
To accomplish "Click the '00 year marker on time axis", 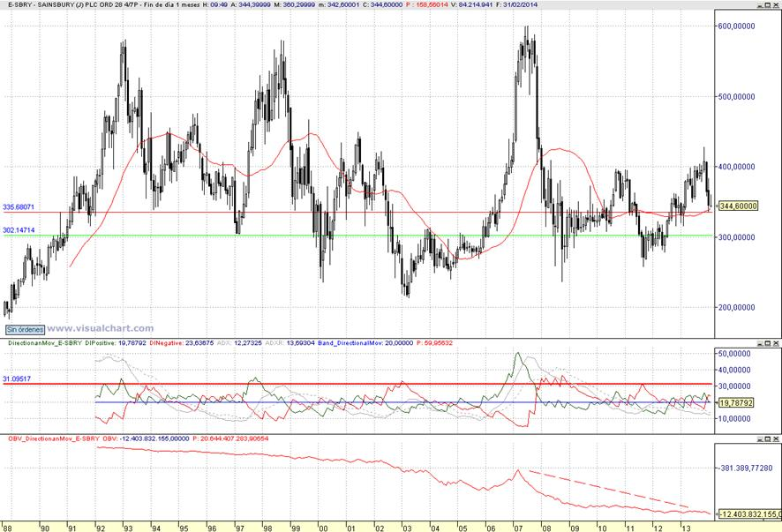I will (323, 528).
